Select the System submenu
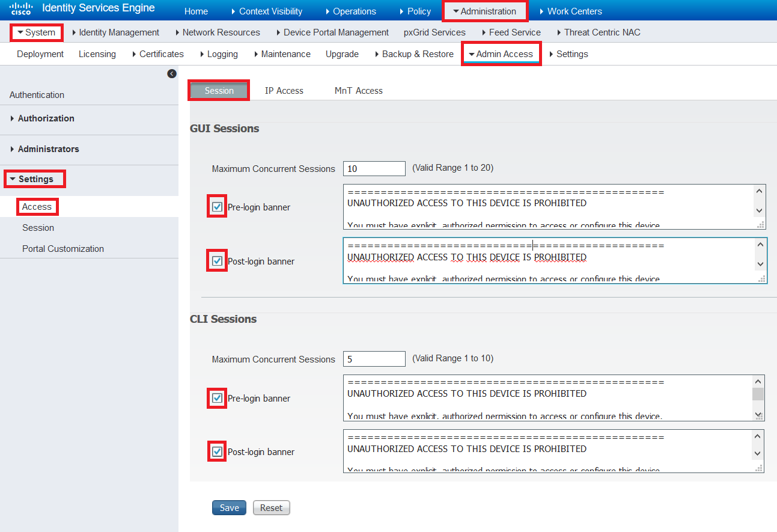Screen dimensions: 777x532 coord(37,32)
